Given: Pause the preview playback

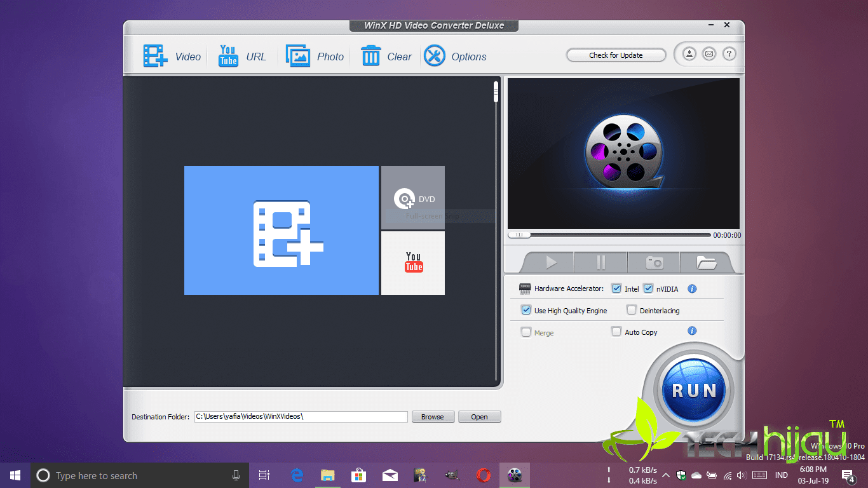Looking at the screenshot, I should coord(601,262).
